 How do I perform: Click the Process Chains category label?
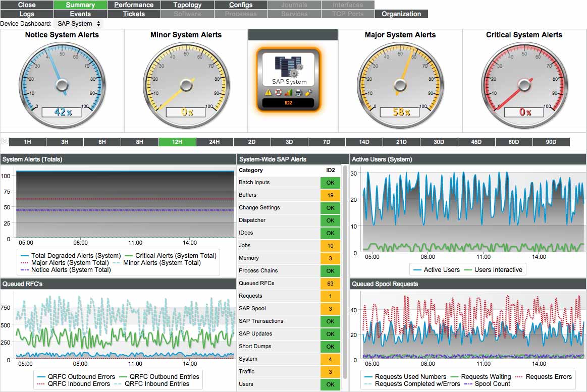258,270
